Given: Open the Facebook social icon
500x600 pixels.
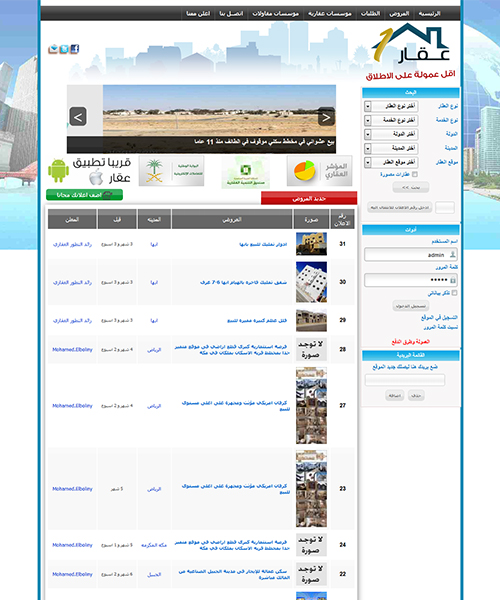Looking at the screenshot, I should 75,49.
